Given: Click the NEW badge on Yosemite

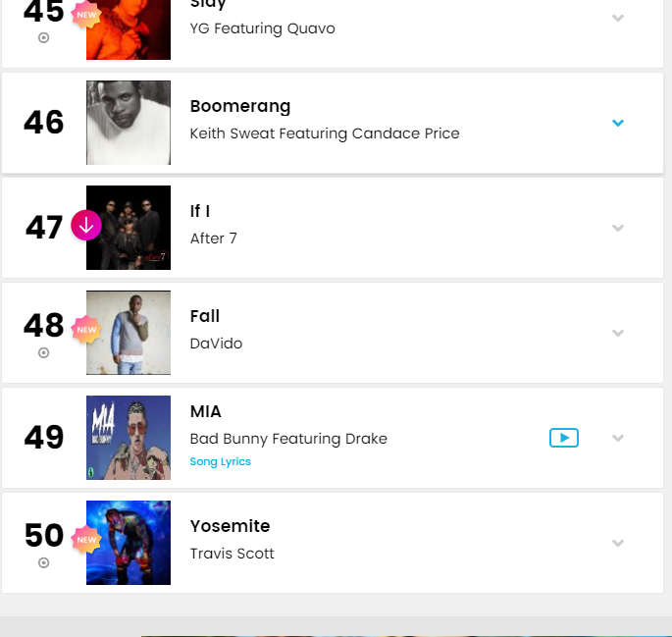Looking at the screenshot, I should coord(86,539).
